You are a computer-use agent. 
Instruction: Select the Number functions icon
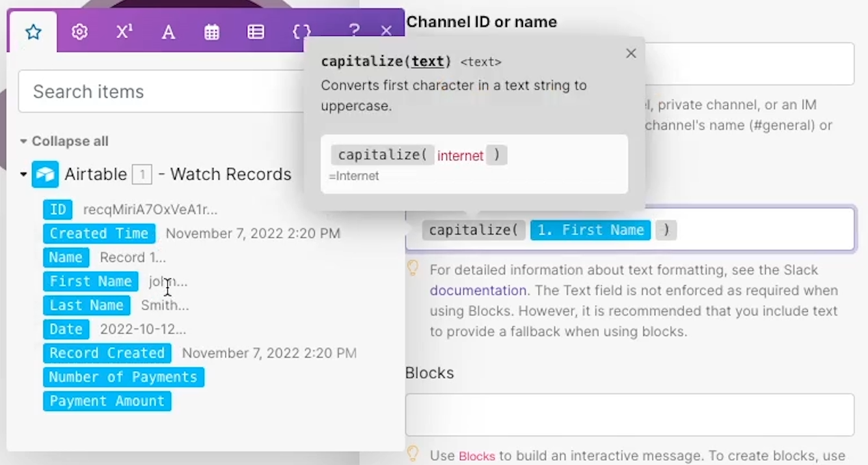click(x=124, y=31)
